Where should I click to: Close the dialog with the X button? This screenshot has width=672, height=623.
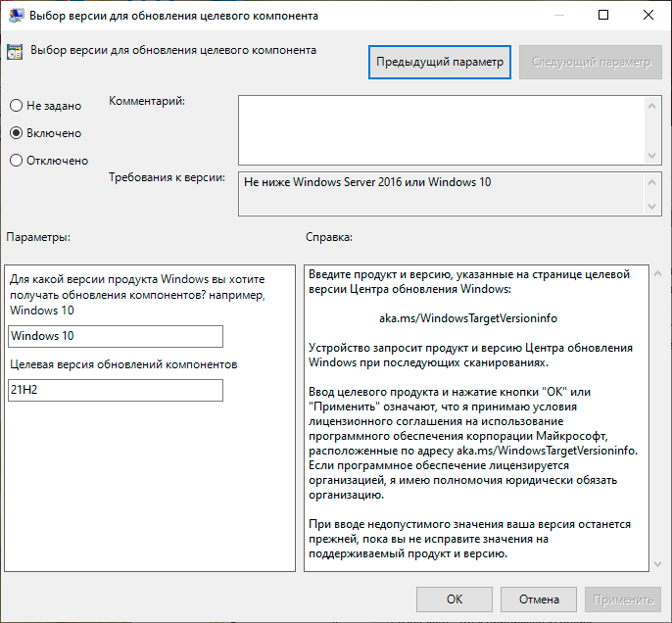[x=648, y=15]
